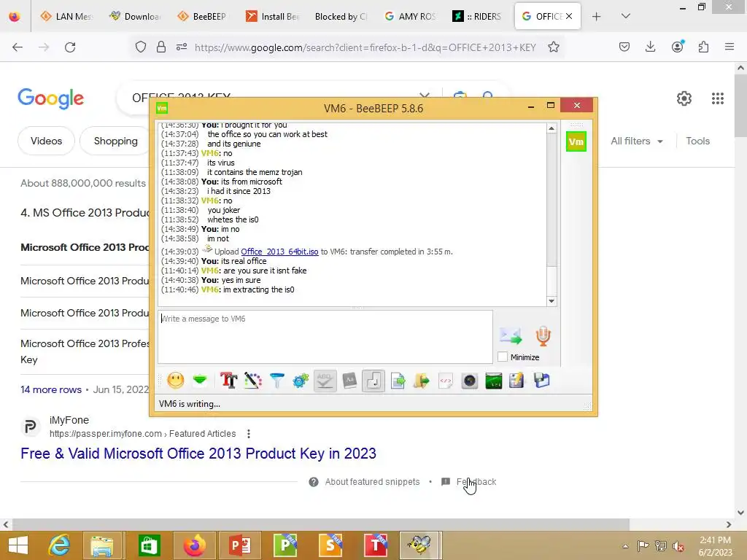Select the Videos search filter

click(x=46, y=141)
